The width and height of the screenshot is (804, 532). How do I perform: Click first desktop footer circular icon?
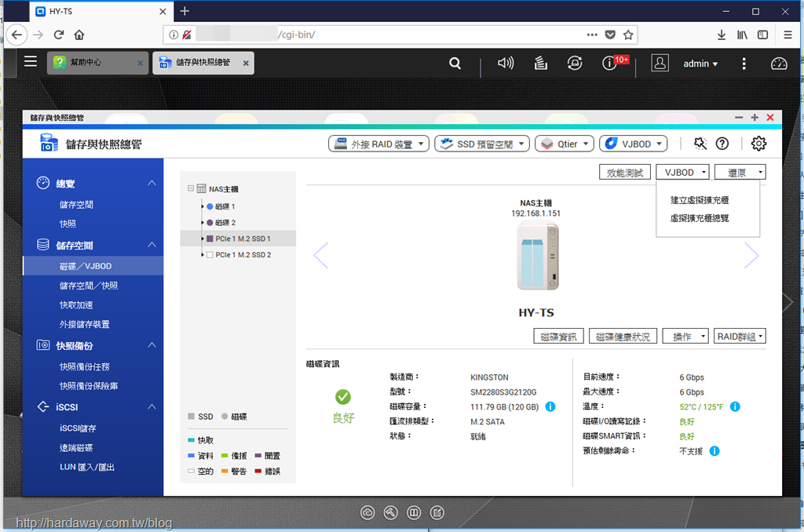tap(367, 512)
